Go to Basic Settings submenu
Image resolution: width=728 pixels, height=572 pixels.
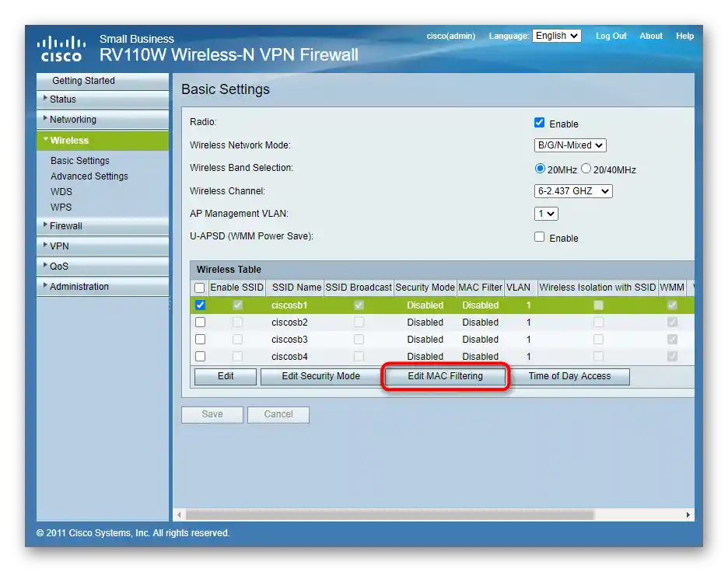click(80, 161)
